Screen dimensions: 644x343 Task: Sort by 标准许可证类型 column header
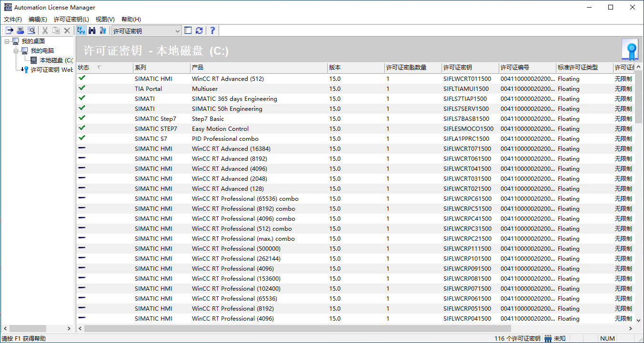[x=584, y=68]
